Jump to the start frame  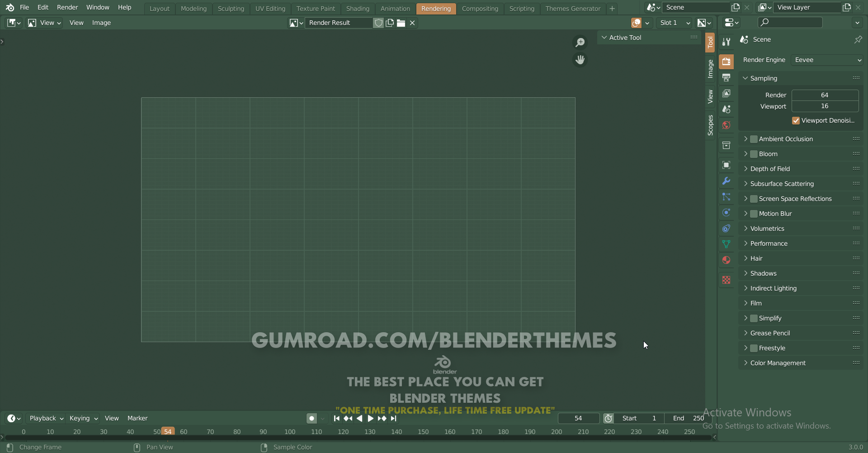click(336, 419)
